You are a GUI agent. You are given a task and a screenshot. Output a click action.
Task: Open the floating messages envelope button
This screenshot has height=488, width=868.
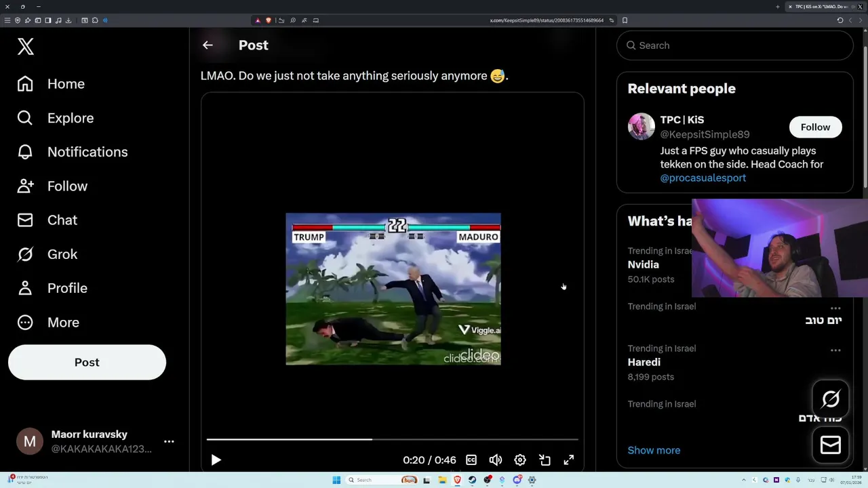point(831,445)
